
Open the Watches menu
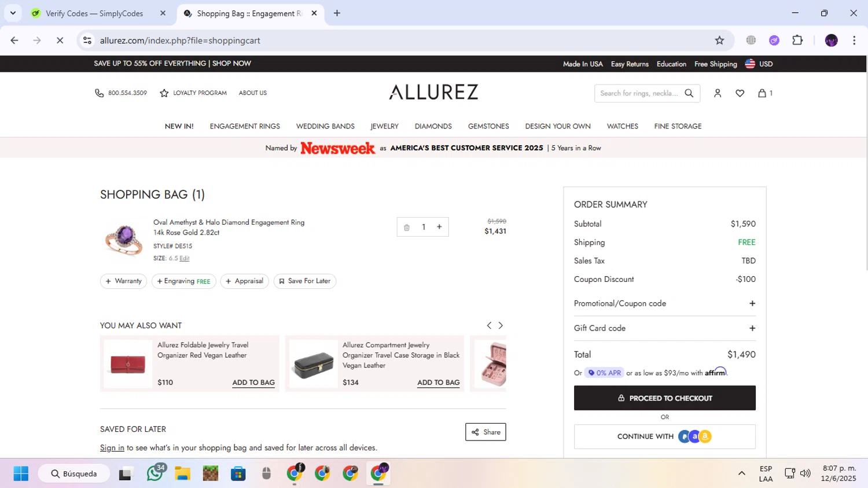tap(622, 126)
